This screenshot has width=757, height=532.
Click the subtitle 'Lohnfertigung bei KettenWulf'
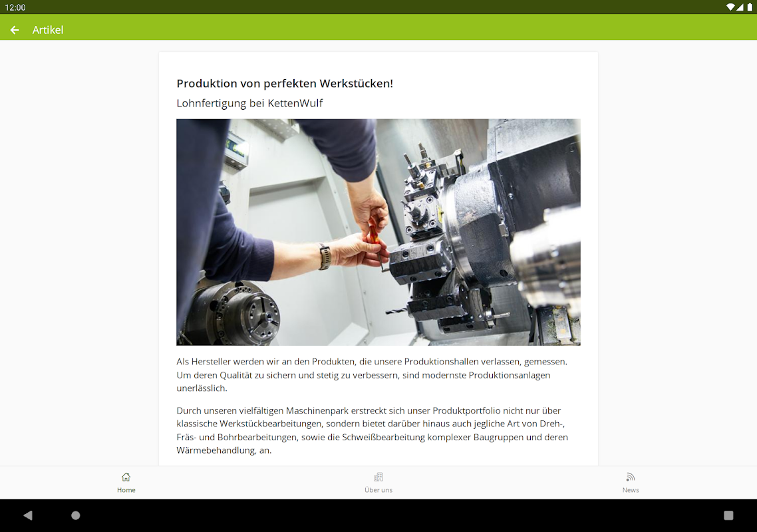249,103
